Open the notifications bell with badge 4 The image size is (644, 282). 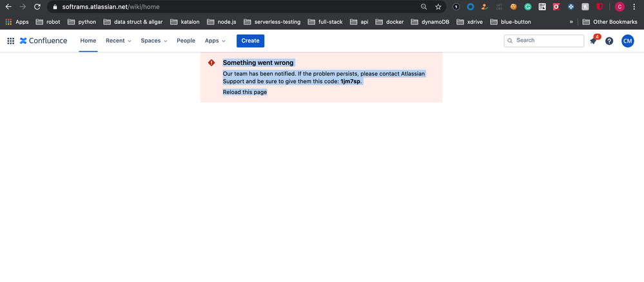[594, 41]
